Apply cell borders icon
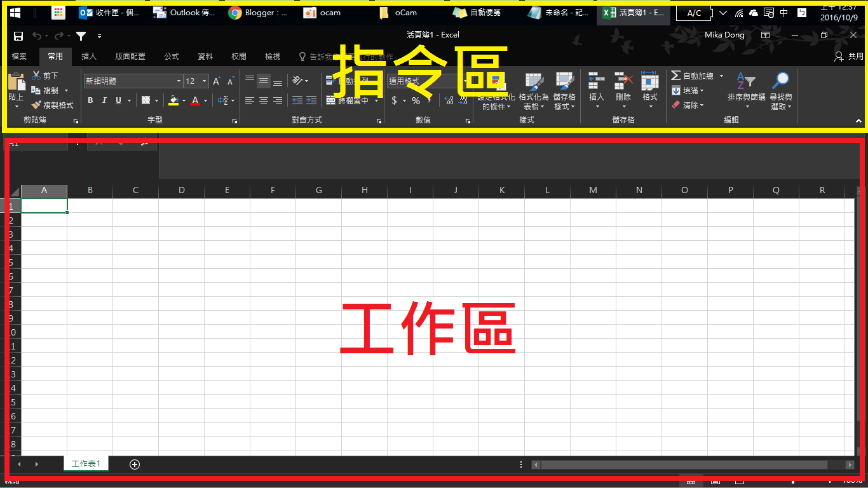The height and width of the screenshot is (488, 868). 146,100
